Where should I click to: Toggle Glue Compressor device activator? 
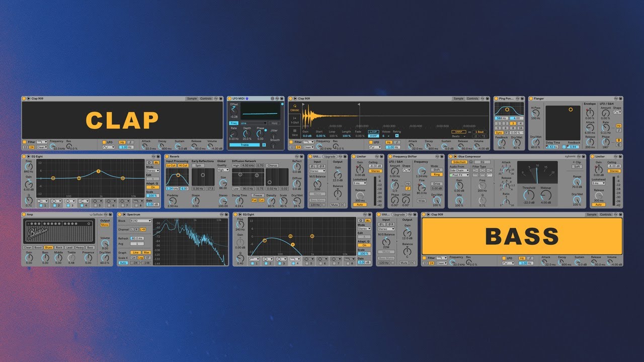[450, 156]
